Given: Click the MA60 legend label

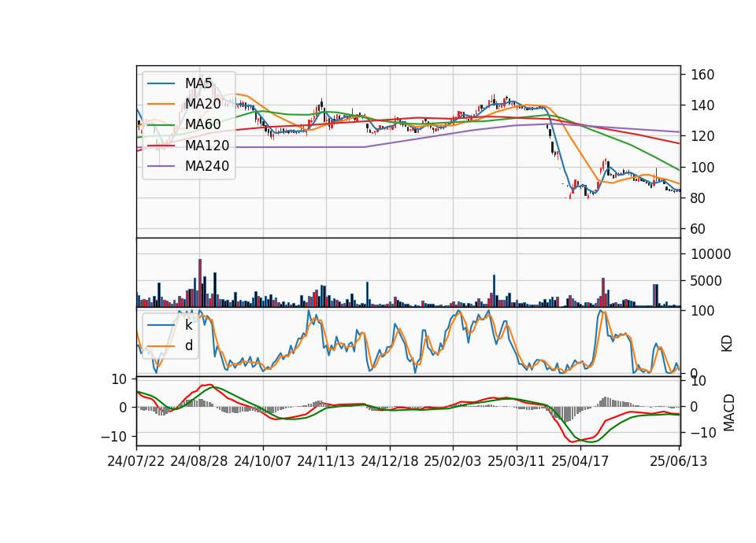Looking at the screenshot, I should pyautogui.click(x=202, y=124).
